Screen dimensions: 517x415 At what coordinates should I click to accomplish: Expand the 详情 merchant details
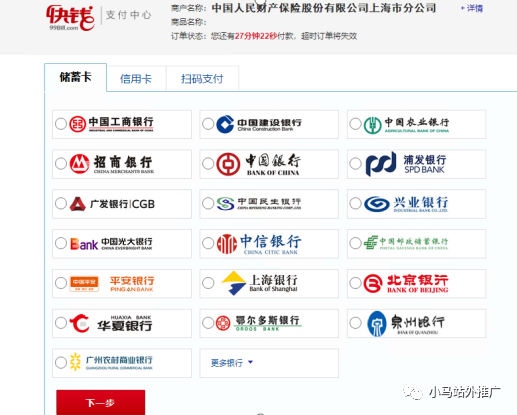(472, 8)
